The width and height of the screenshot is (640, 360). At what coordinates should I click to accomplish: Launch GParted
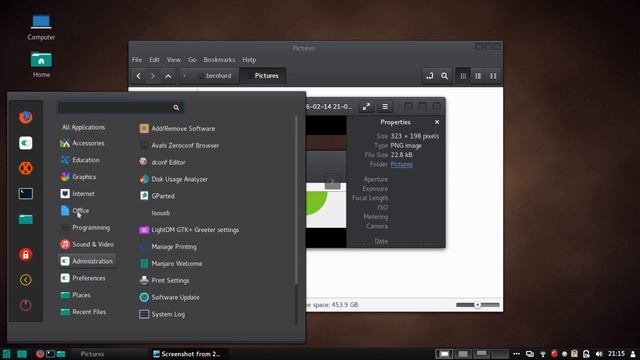[157, 196]
